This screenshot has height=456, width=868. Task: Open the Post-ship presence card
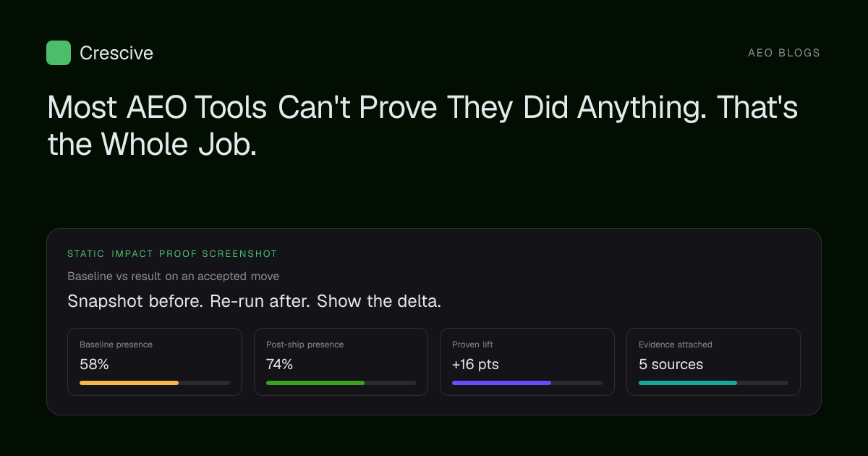click(341, 362)
